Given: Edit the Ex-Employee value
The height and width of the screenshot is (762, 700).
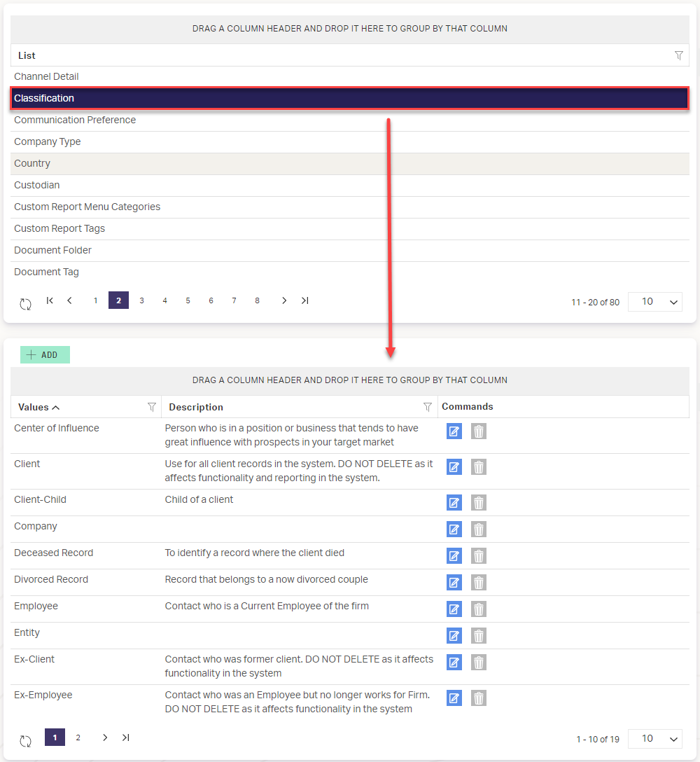Looking at the screenshot, I should (454, 698).
